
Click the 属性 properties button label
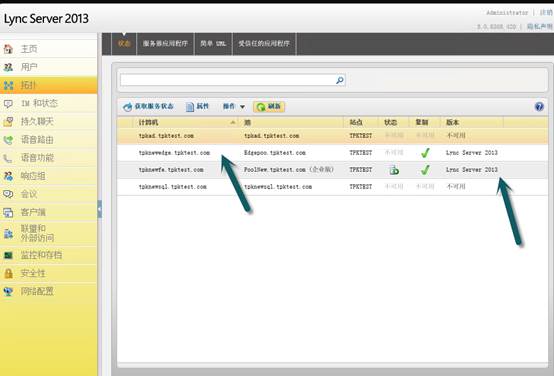202,106
